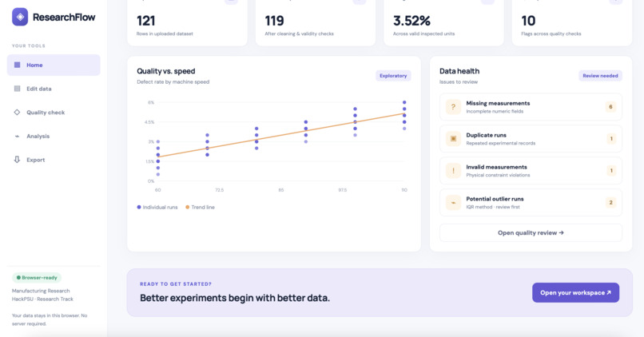Click the 10 flags stat value

(x=528, y=21)
